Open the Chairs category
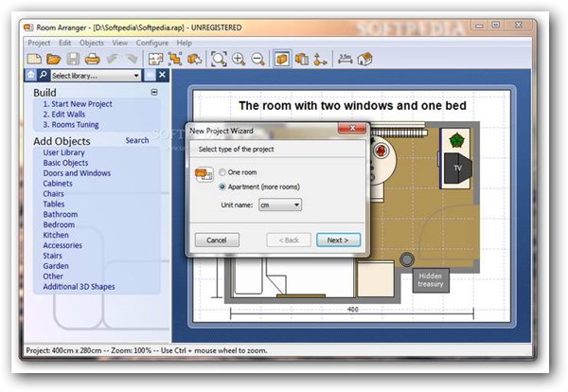The height and width of the screenshot is (392, 568). pyautogui.click(x=53, y=194)
